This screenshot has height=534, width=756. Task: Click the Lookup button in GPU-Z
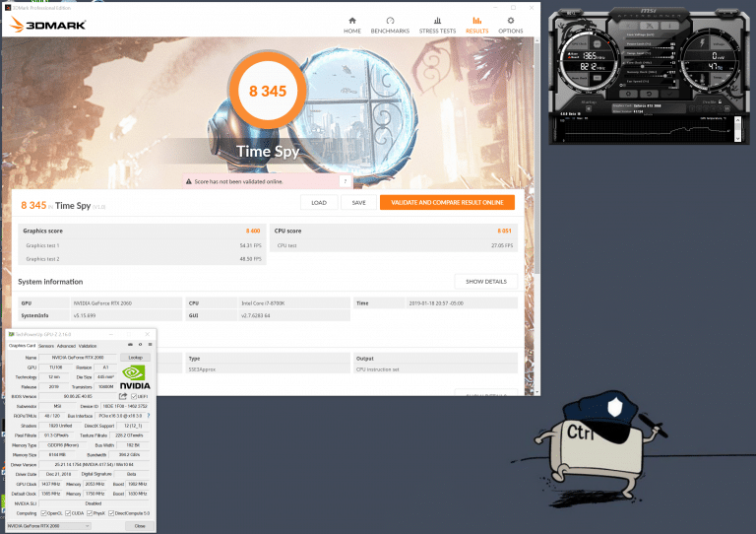136,358
